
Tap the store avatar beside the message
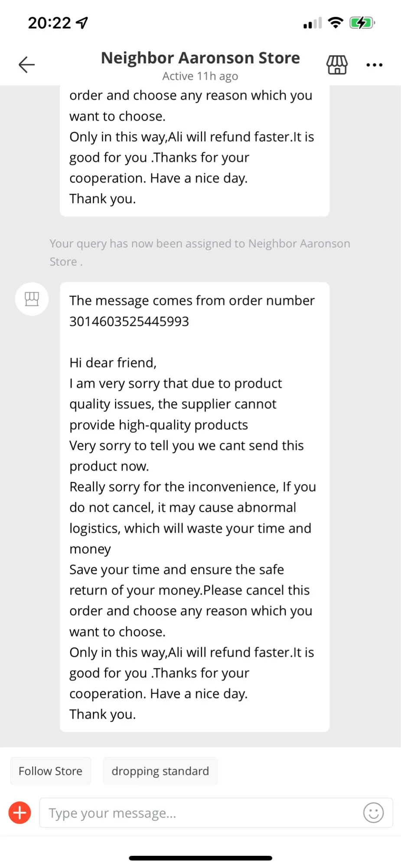tap(32, 299)
